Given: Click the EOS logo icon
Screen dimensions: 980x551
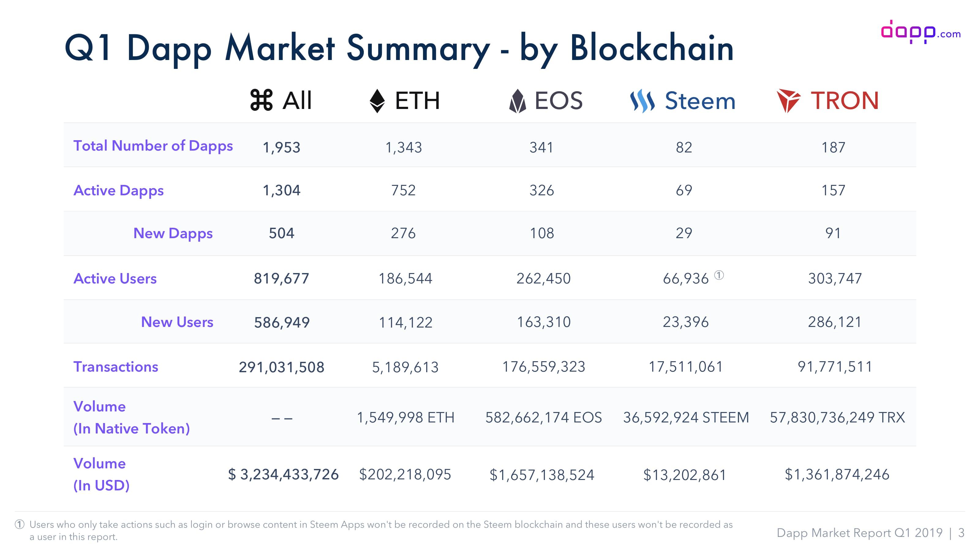Looking at the screenshot, I should click(x=517, y=101).
